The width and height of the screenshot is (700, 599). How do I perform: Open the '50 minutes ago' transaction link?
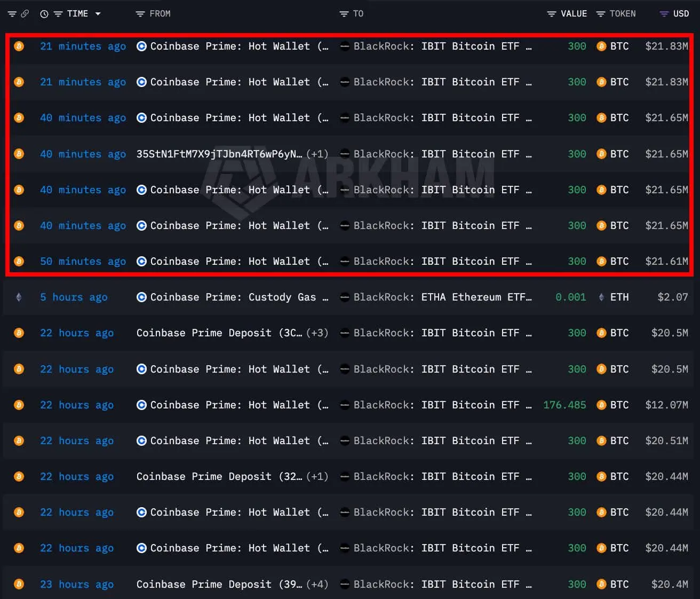[83, 262]
